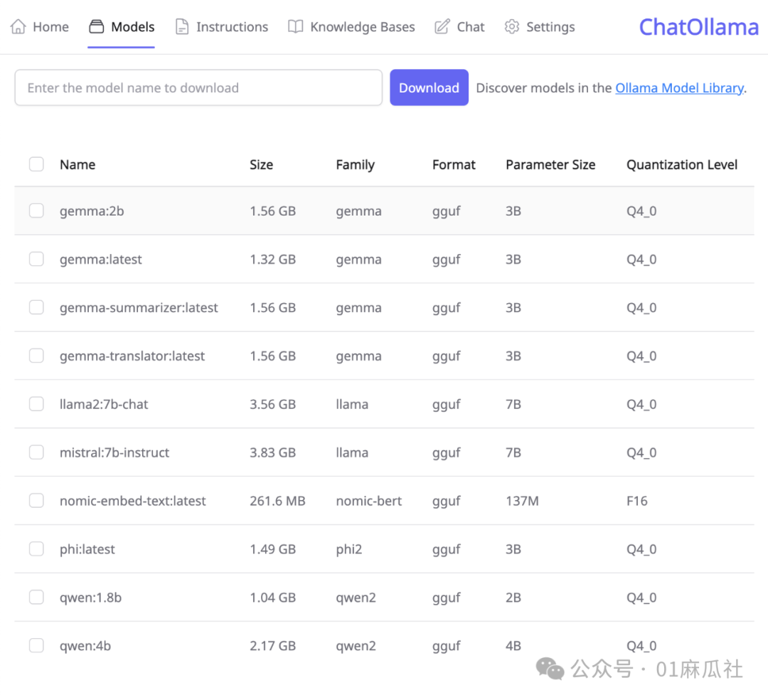Enable the mistral:7b-instruct checkbox
The width and height of the screenshot is (768, 700).
tap(36, 452)
